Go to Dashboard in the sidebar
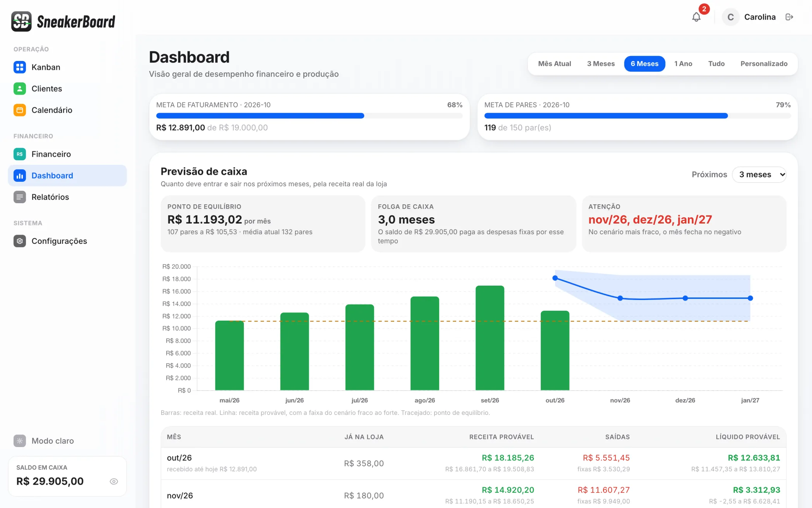 (67, 175)
